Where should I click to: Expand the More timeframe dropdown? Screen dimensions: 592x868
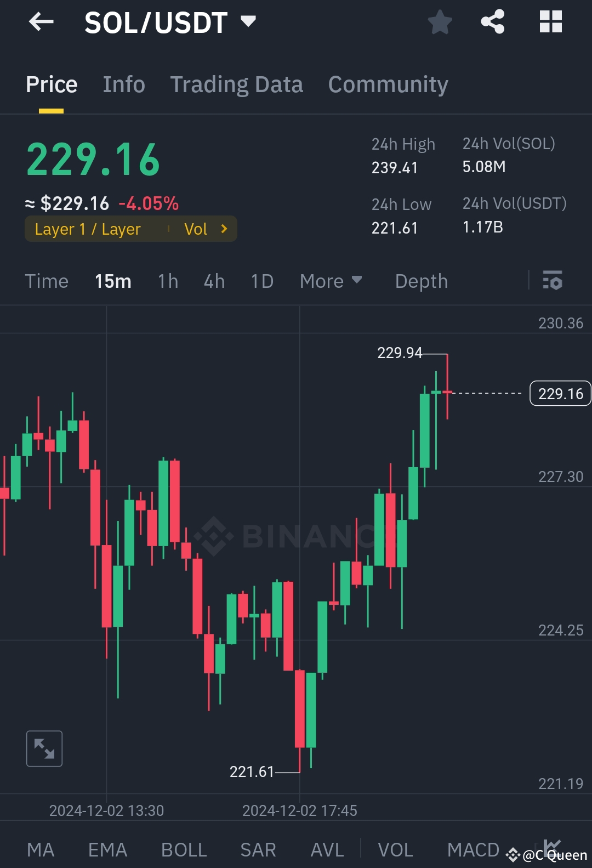click(331, 281)
